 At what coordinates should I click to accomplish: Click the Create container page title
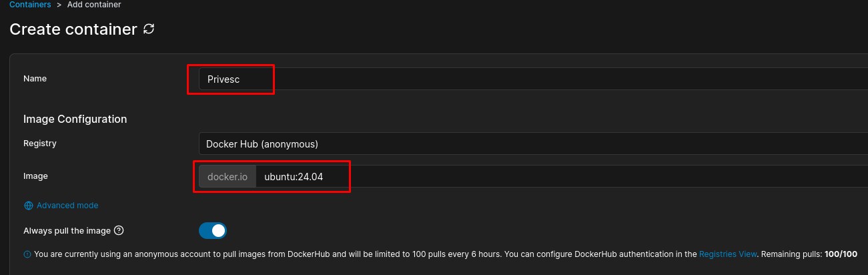pos(73,29)
